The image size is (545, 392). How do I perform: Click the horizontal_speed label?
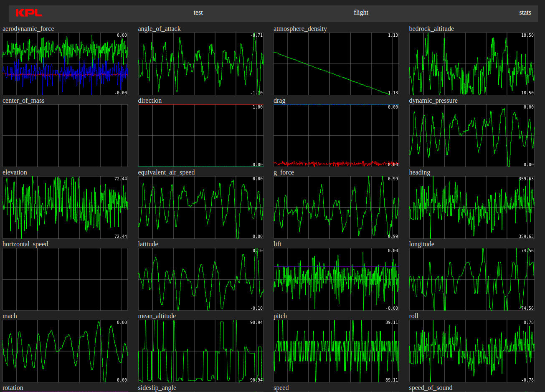[25, 244]
